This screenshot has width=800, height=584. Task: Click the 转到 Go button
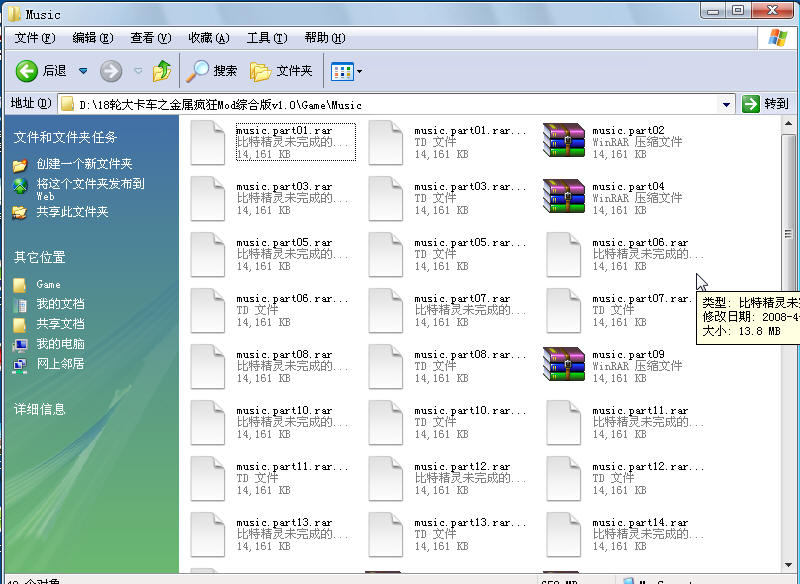click(766, 104)
